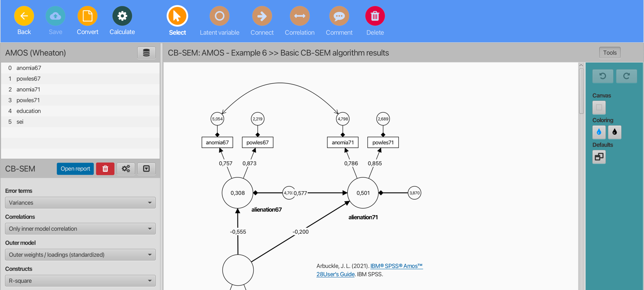This screenshot has height=290, width=644.
Task: Click the Back arrow icon
Action: point(24,16)
